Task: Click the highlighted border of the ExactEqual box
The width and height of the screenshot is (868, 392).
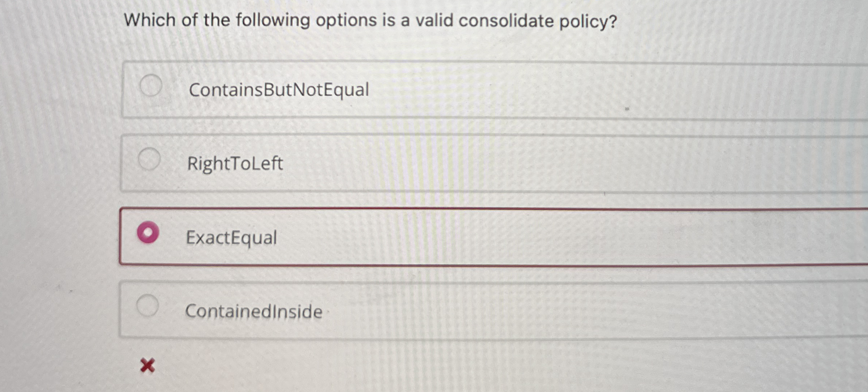Action: click(x=435, y=208)
